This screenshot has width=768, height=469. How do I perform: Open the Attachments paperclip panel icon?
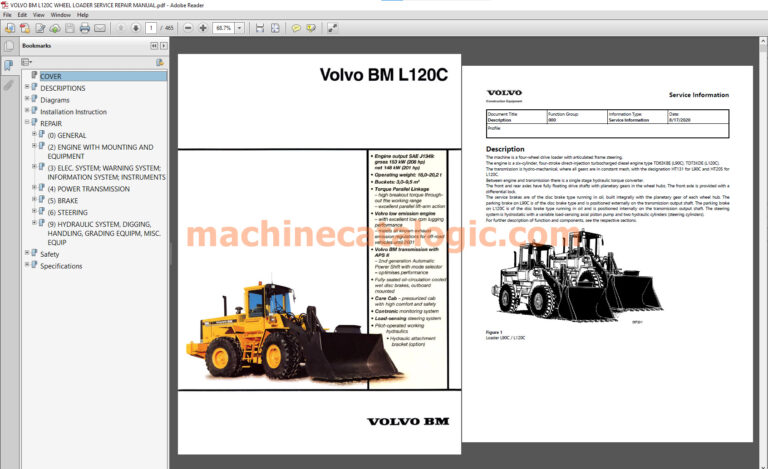tap(9, 85)
